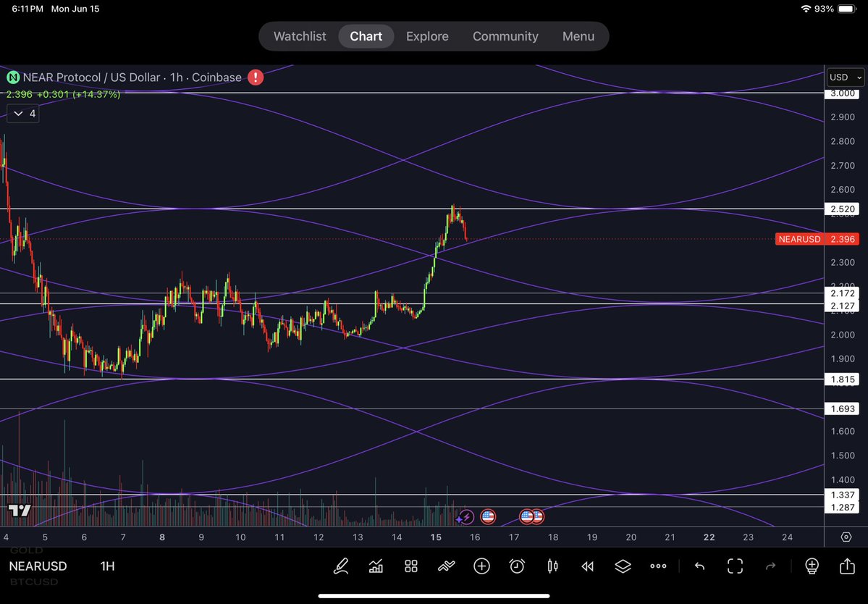Open the chart style lines icon

tap(446, 566)
